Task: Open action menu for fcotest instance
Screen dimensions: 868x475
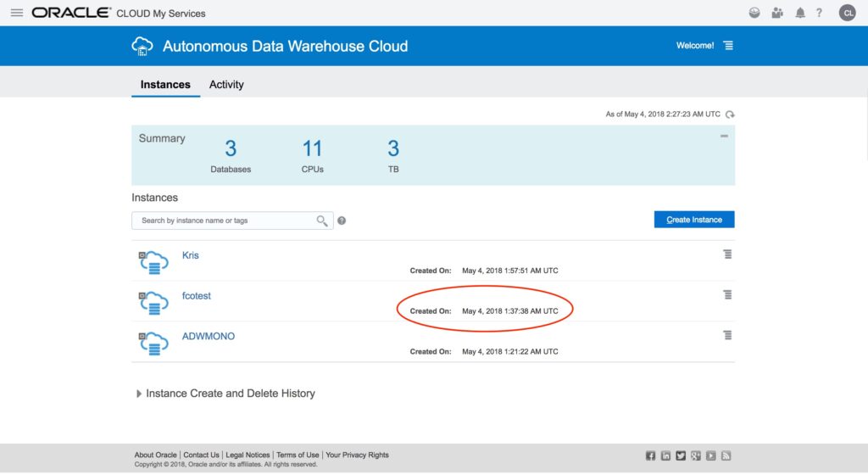Action: point(727,294)
